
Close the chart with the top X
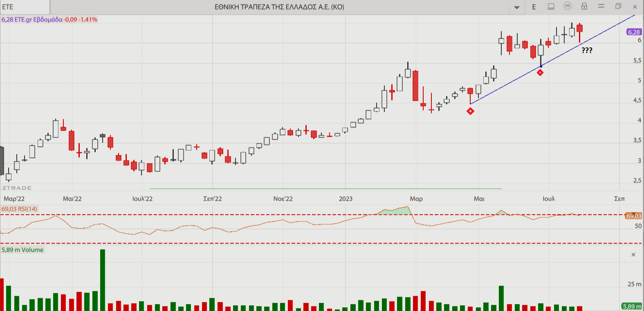pos(635,7)
